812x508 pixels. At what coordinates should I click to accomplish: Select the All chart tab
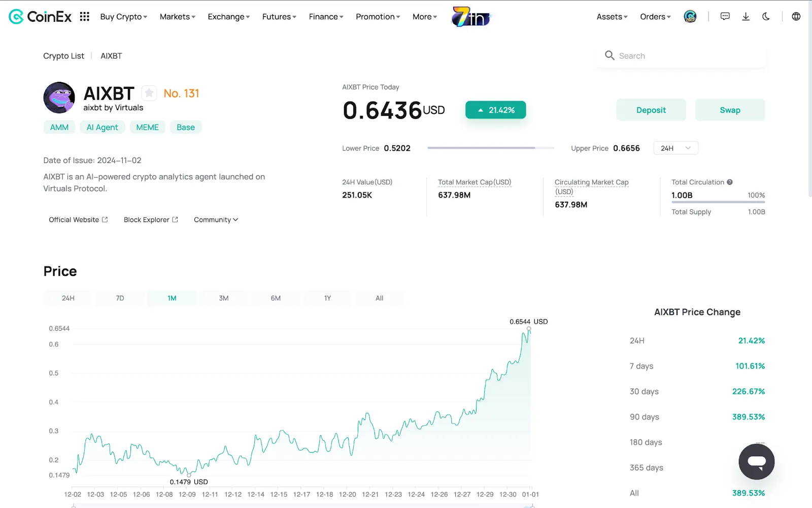pyautogui.click(x=380, y=298)
